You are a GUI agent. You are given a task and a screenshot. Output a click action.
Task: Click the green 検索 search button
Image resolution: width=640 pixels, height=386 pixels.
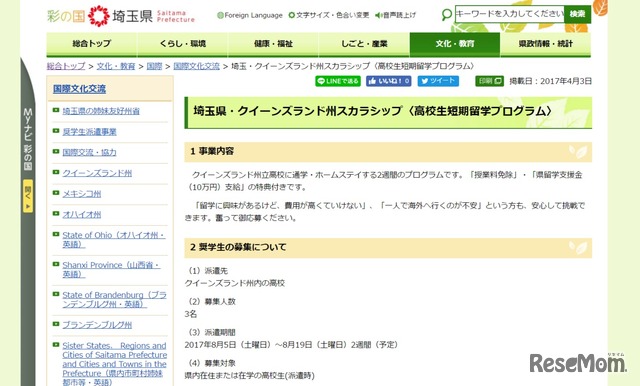tap(577, 14)
